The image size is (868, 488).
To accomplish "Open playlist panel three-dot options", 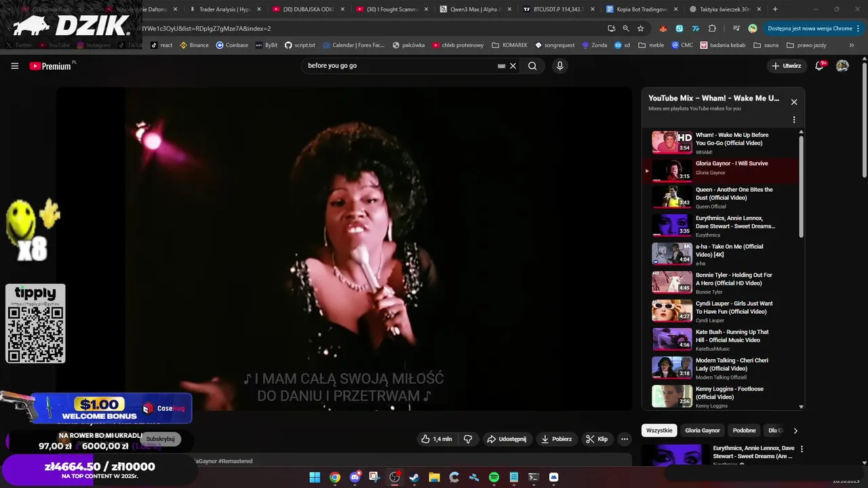I will pos(794,120).
